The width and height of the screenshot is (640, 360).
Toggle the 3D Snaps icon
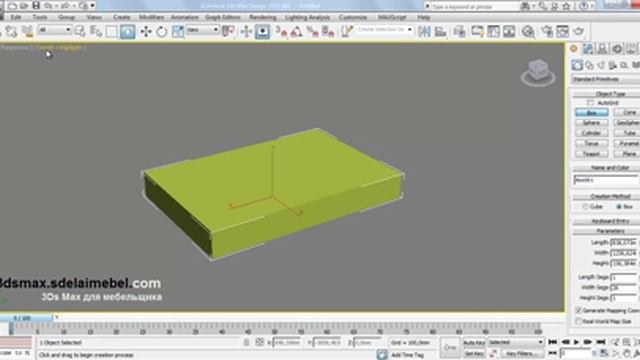point(281,31)
